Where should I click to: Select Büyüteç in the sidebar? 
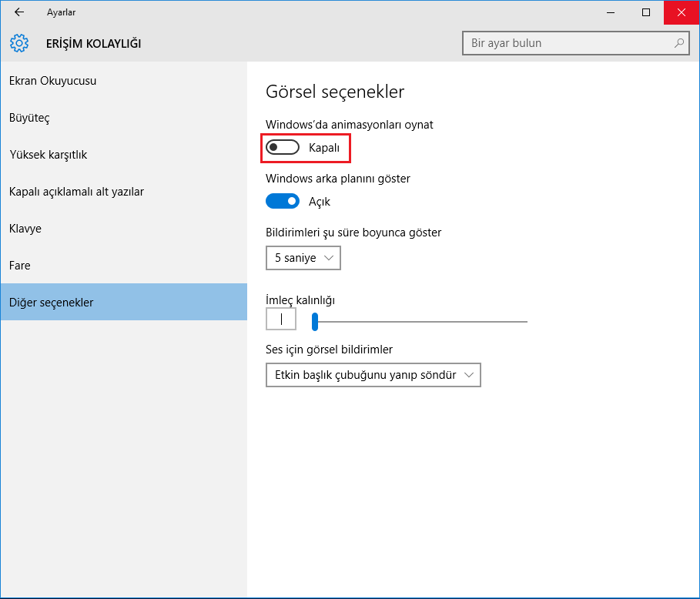[29, 118]
